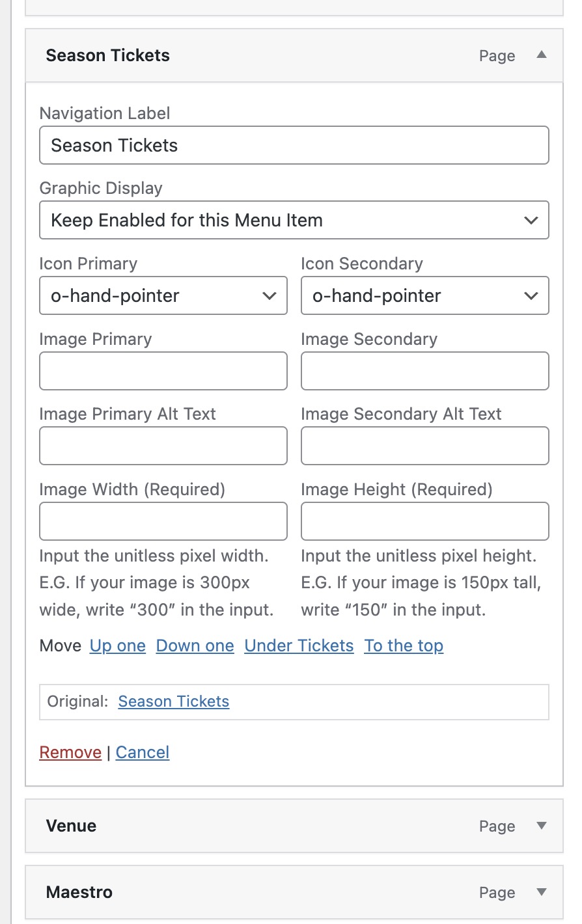Select the Image Width input box
Screen dimensions: 582x924
pyautogui.click(x=163, y=521)
